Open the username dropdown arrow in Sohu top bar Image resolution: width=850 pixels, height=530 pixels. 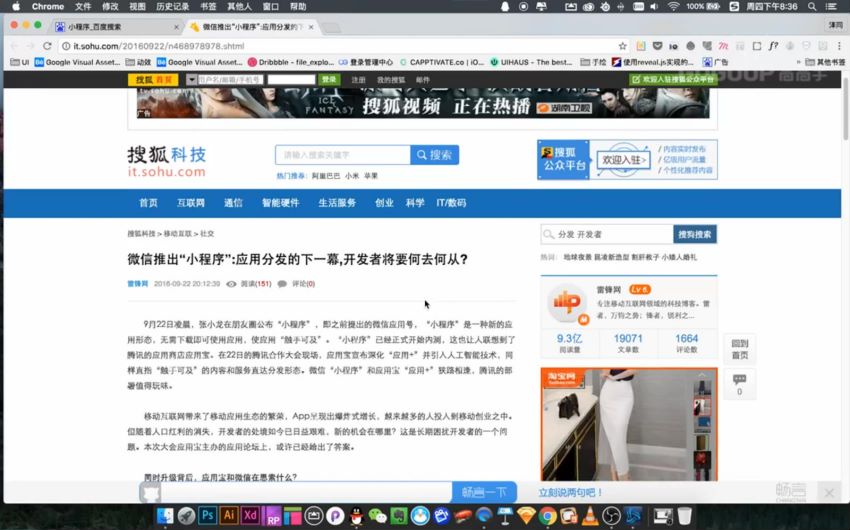tap(191, 80)
